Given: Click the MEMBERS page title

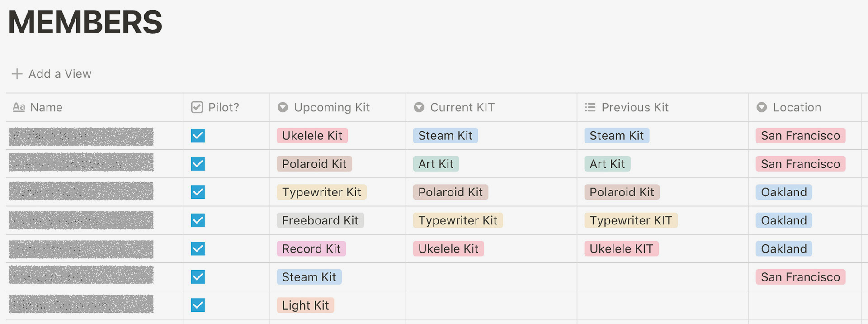Looking at the screenshot, I should (85, 22).
